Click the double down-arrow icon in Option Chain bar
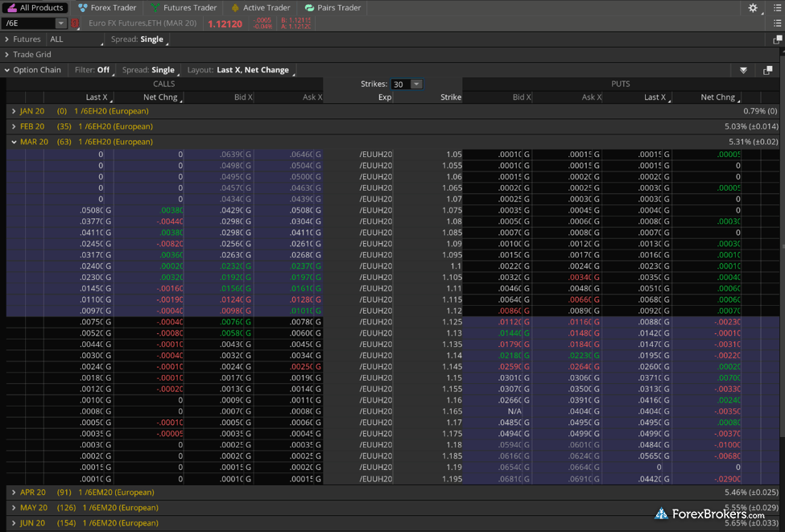The image size is (785, 532). point(743,71)
